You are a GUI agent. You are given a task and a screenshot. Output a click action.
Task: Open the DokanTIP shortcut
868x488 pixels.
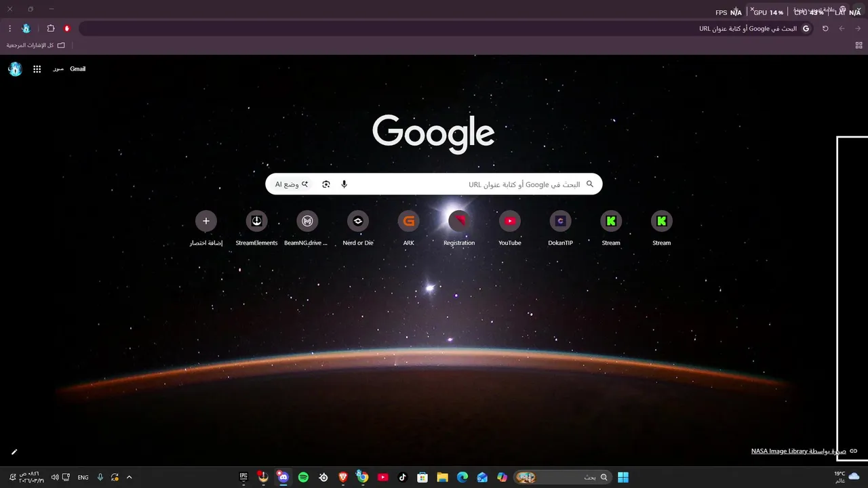coord(560,228)
